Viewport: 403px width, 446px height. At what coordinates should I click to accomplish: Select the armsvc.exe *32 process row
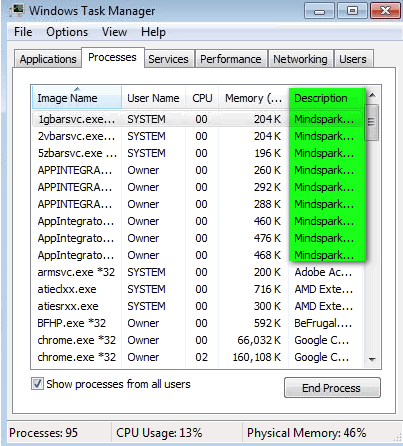click(x=197, y=272)
